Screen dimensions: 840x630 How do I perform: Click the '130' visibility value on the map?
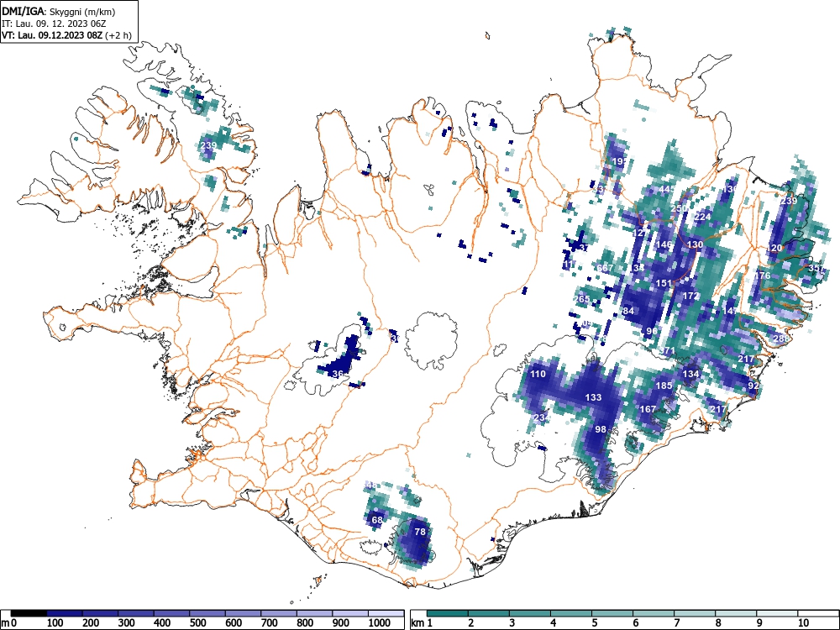695,244
